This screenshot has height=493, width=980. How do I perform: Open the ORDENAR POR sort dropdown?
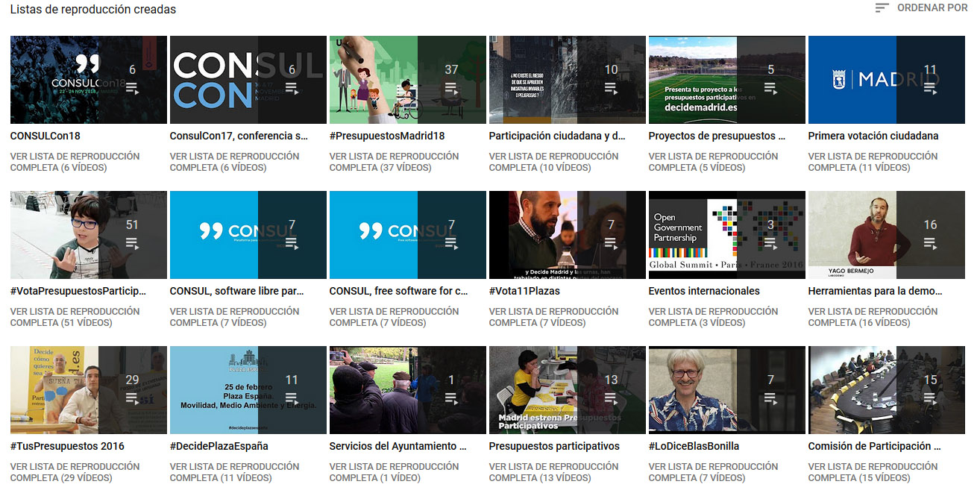tap(921, 8)
